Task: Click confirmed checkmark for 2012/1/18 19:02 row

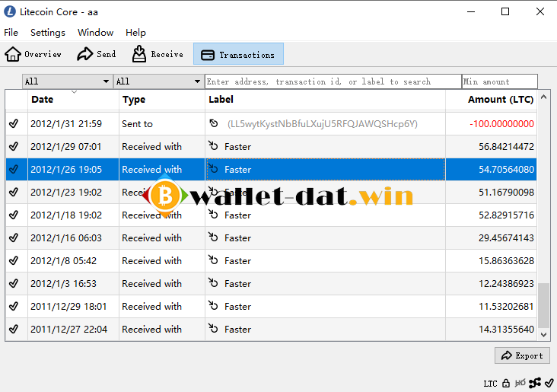Action: tap(14, 215)
